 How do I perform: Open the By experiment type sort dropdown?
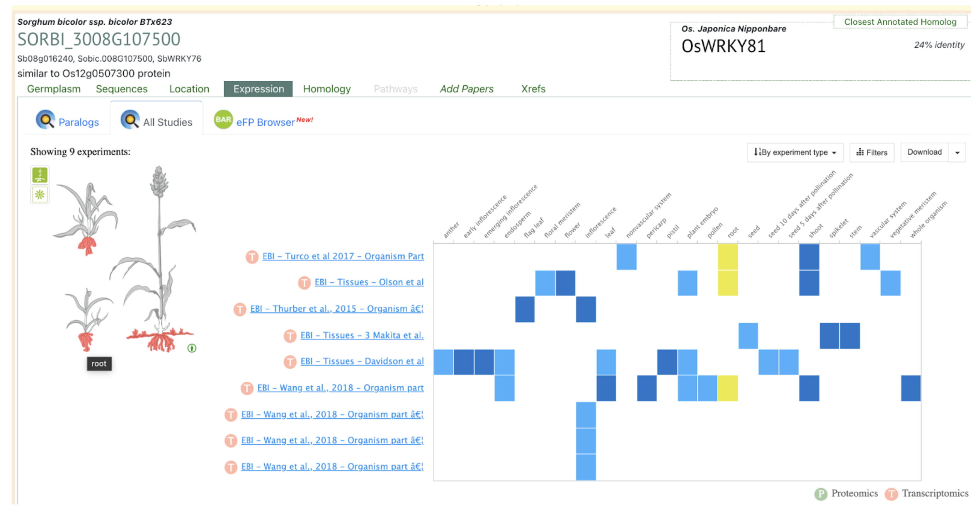tap(795, 152)
